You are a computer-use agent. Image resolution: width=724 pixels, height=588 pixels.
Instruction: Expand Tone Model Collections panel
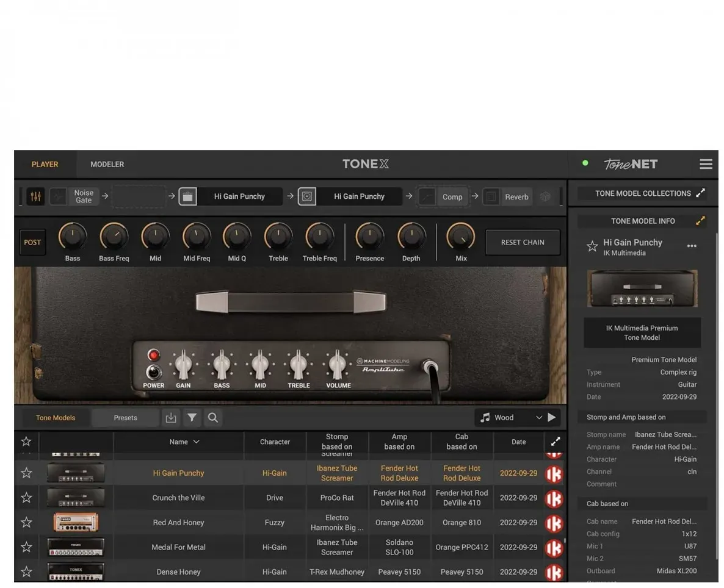pos(700,193)
